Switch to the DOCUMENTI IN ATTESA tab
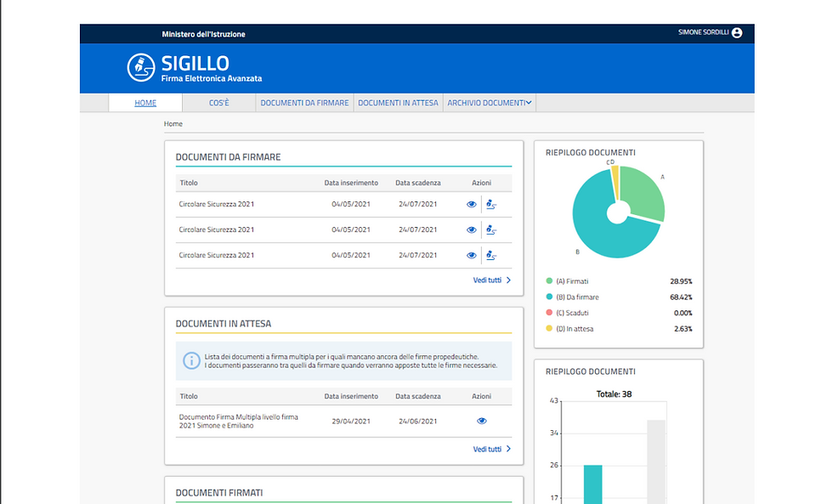833x504 pixels. (398, 102)
